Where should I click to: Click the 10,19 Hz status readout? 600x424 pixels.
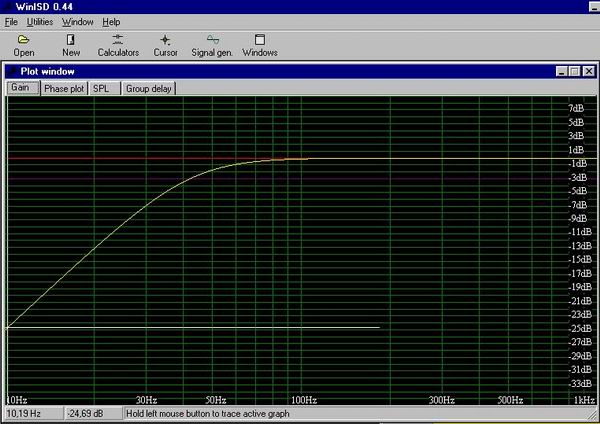34,414
